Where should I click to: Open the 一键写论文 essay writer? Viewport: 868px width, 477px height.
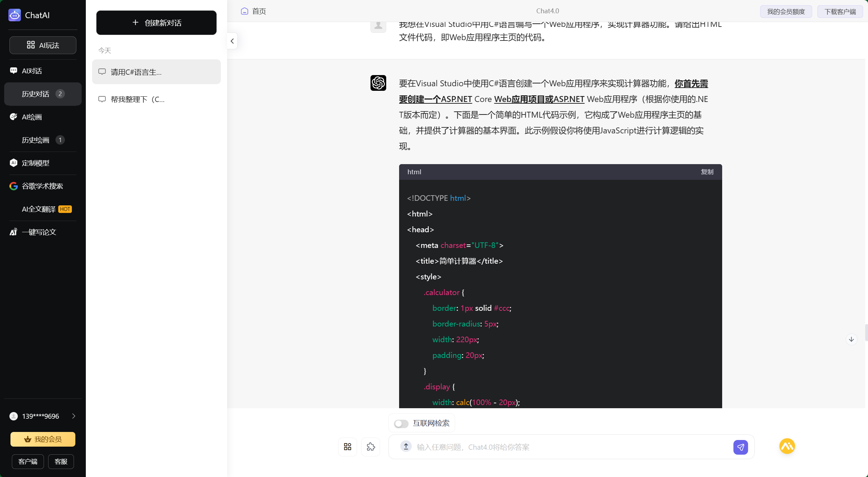(39, 232)
